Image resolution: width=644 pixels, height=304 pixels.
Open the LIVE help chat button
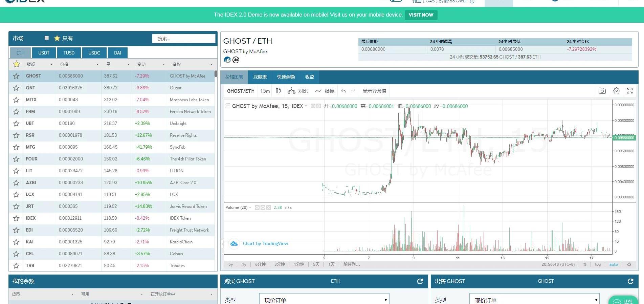point(623,300)
